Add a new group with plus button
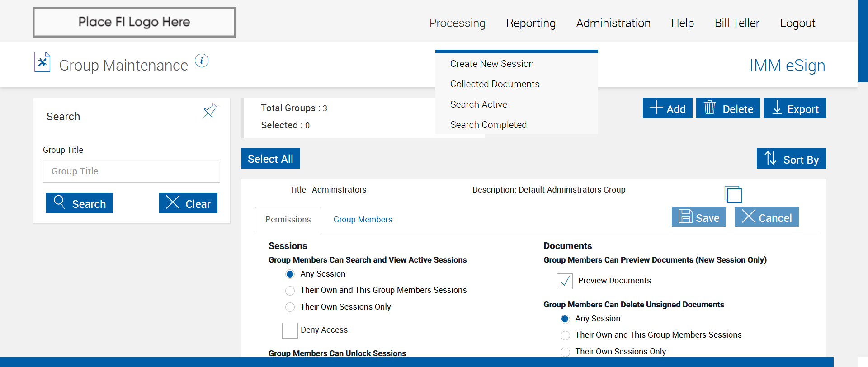This screenshot has width=868, height=367. pos(667,108)
